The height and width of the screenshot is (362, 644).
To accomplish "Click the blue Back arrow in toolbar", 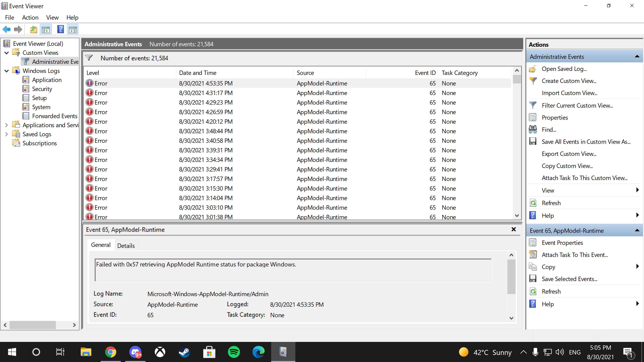I will [x=7, y=29].
